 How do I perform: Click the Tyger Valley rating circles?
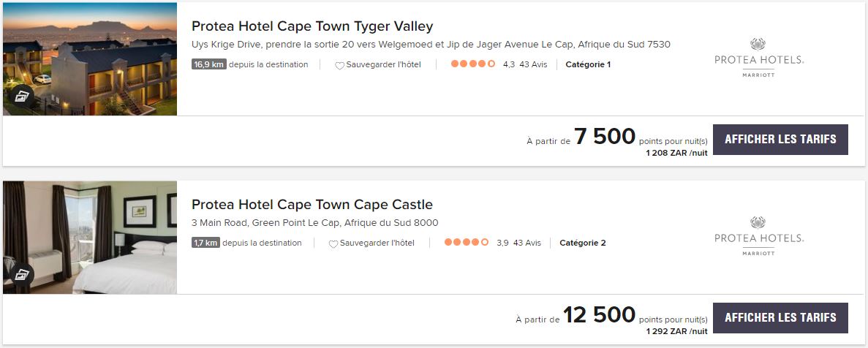(x=473, y=64)
